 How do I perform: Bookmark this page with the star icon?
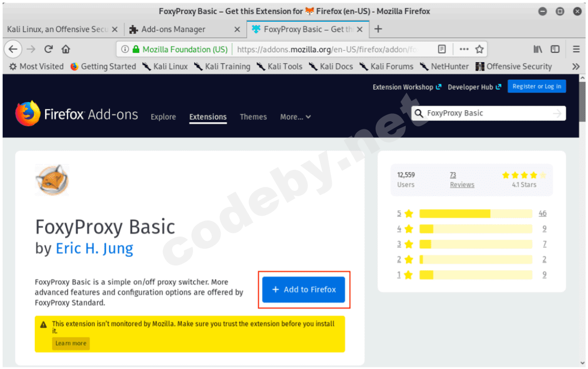[x=479, y=49]
